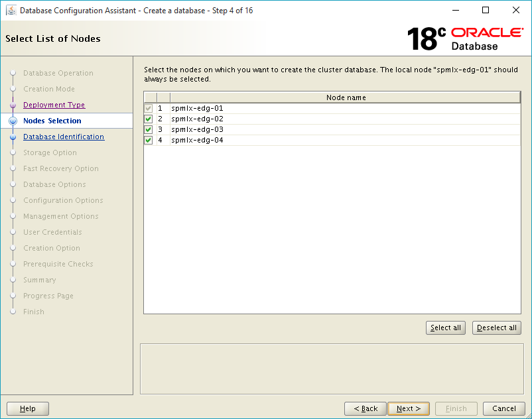Cancel the database creation wizard

pos(504,408)
